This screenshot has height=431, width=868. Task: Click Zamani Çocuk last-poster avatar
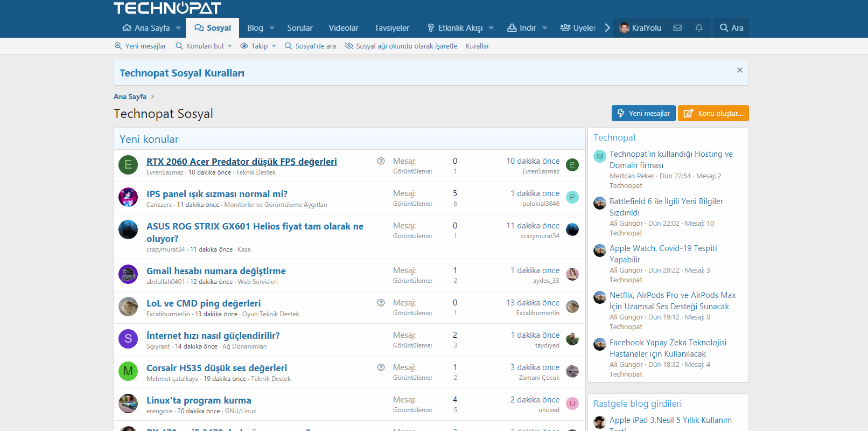[572, 371]
